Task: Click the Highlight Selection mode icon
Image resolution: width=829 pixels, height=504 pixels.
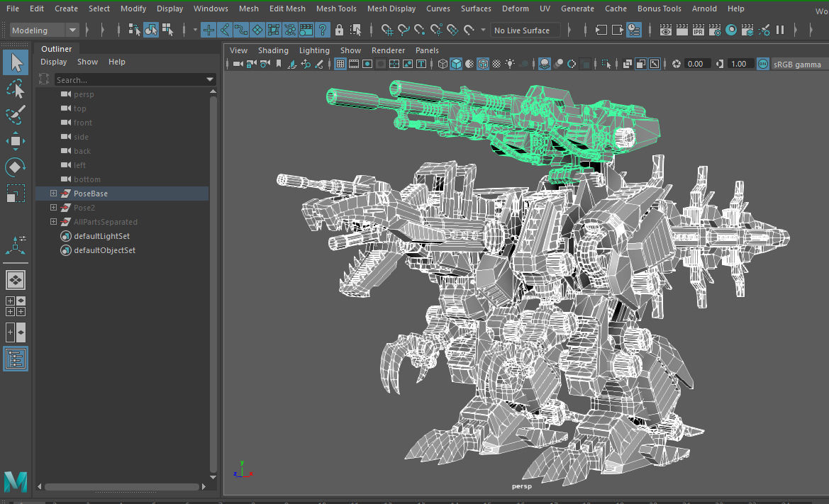Action: (x=355, y=30)
